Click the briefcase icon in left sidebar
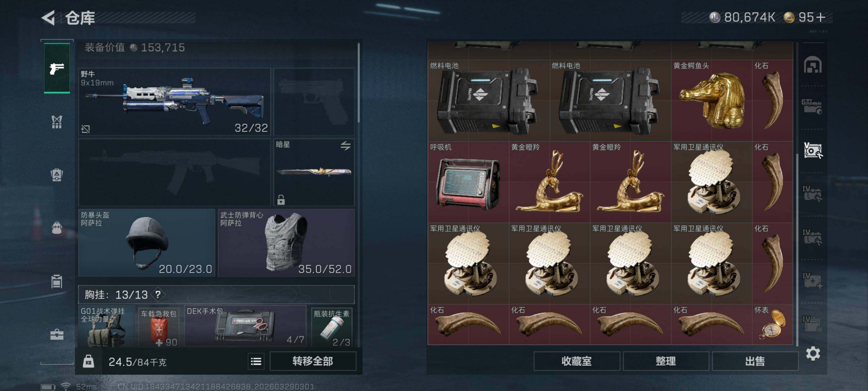The width and height of the screenshot is (868, 391). point(57,334)
